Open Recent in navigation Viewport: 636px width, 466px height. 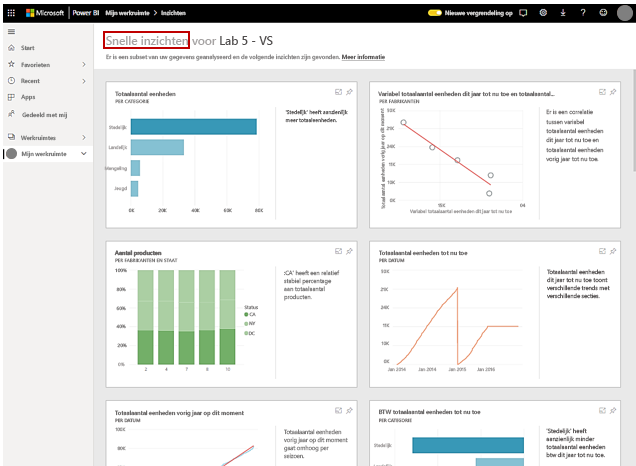(x=30, y=81)
